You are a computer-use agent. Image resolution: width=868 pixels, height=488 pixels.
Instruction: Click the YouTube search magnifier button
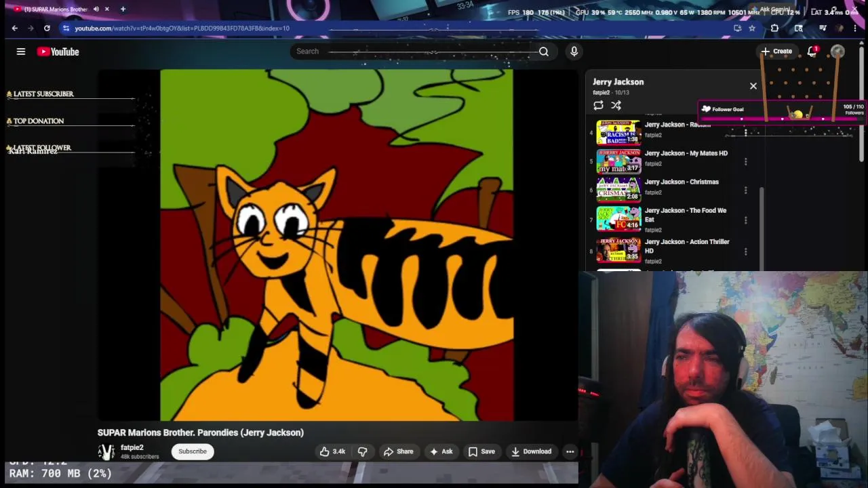tap(543, 52)
